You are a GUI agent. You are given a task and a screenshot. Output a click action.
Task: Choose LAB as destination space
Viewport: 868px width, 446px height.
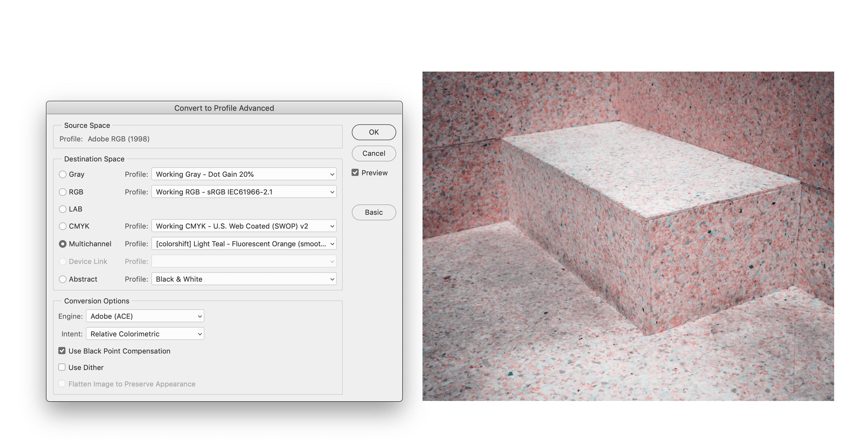[63, 209]
